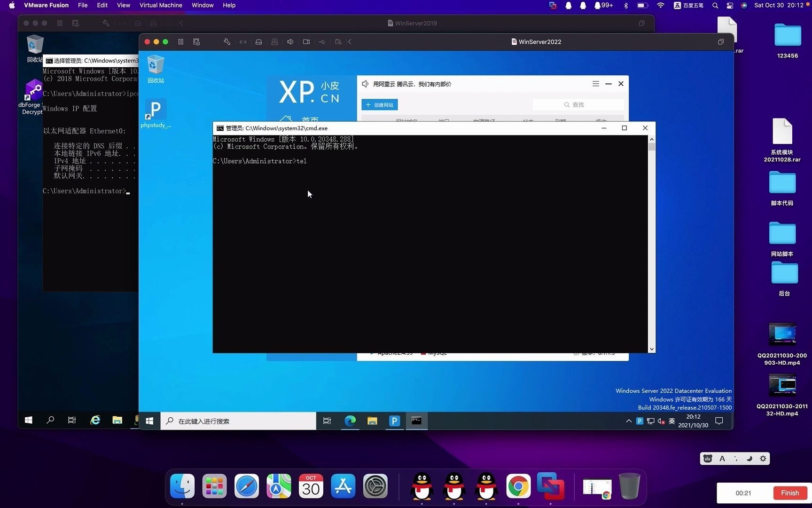Click the hard disk icon in the WinServer2022 toolbar
This screenshot has height=508, width=812.
click(x=258, y=42)
